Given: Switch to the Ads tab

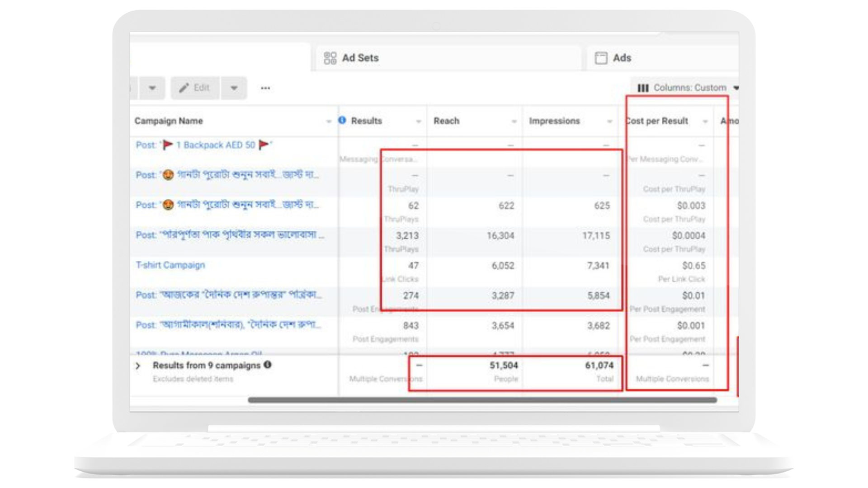Looking at the screenshot, I should (622, 58).
